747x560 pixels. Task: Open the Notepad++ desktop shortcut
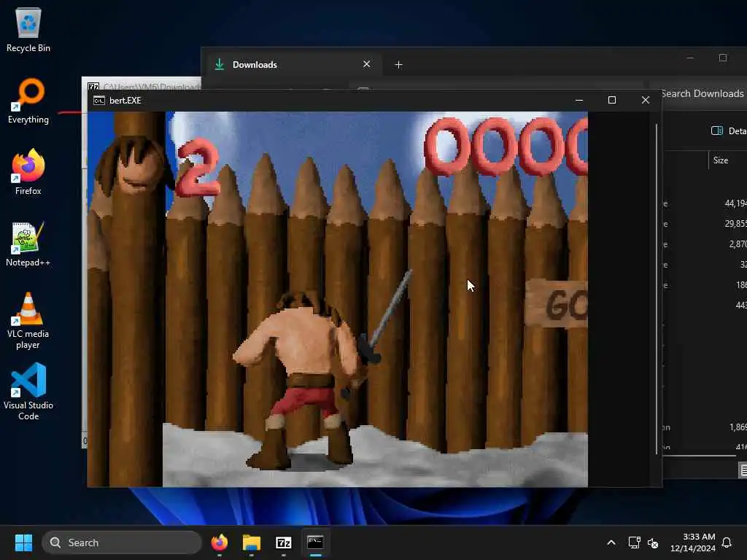[28, 244]
